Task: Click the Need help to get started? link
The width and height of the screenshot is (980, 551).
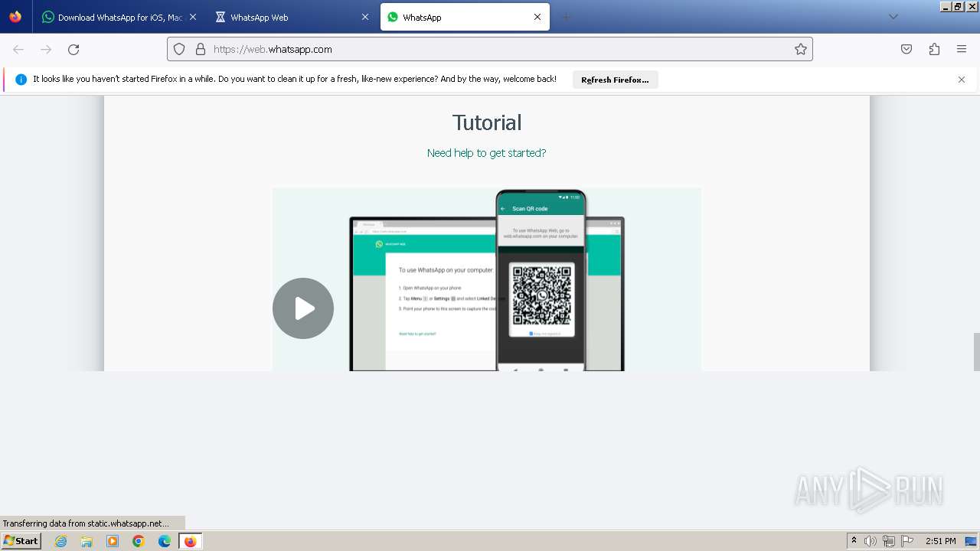Action: click(x=487, y=153)
